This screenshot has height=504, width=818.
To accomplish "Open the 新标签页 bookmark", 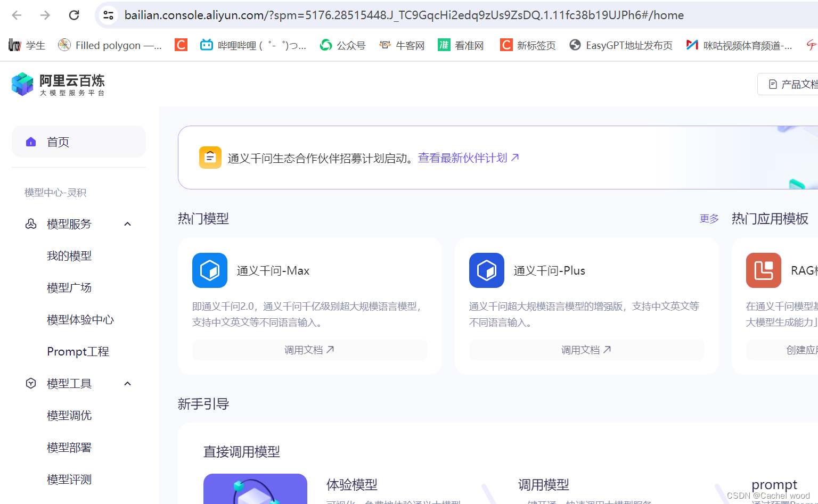I will point(528,45).
